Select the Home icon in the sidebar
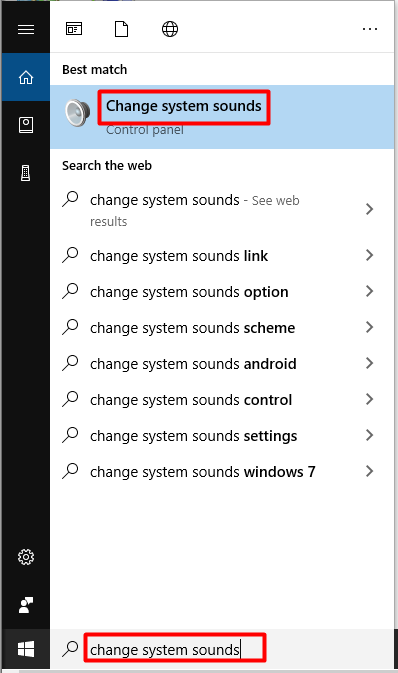This screenshot has height=673, width=398. [26, 77]
